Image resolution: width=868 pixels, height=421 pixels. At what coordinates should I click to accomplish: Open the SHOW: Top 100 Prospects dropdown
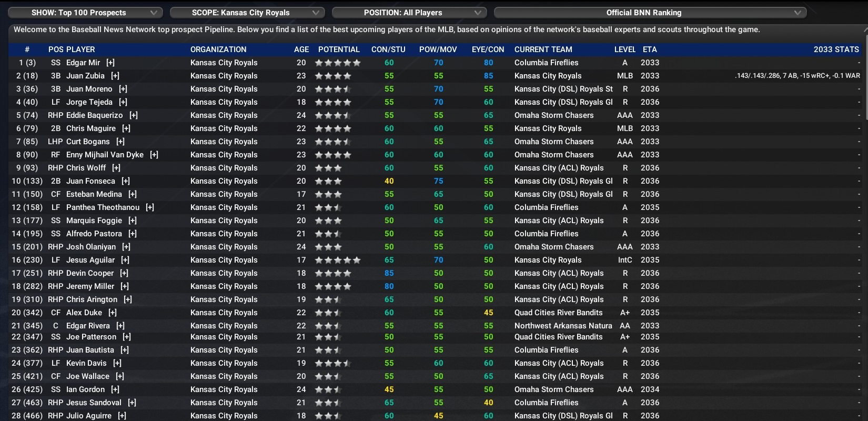click(x=85, y=13)
